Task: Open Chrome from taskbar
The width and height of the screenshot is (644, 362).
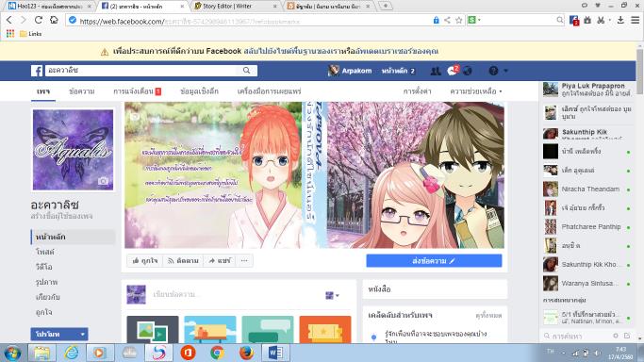Action: [217, 353]
